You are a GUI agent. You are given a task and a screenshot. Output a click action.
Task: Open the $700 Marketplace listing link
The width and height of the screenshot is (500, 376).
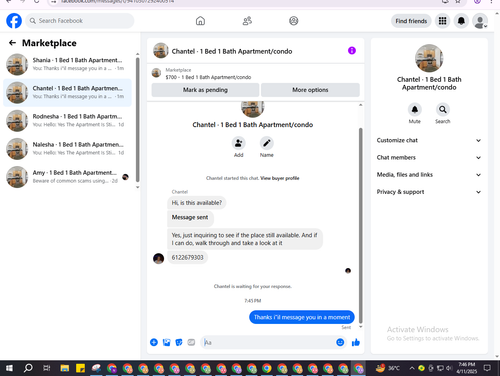(208, 77)
